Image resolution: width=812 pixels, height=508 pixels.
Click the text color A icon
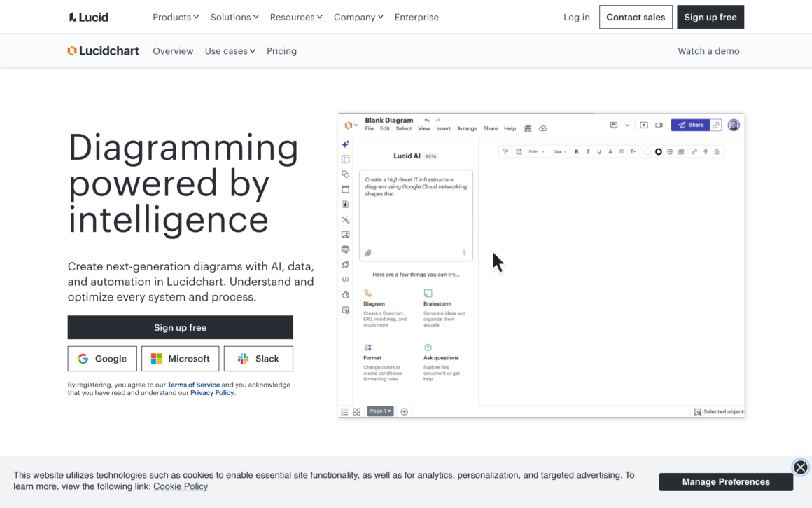(610, 152)
